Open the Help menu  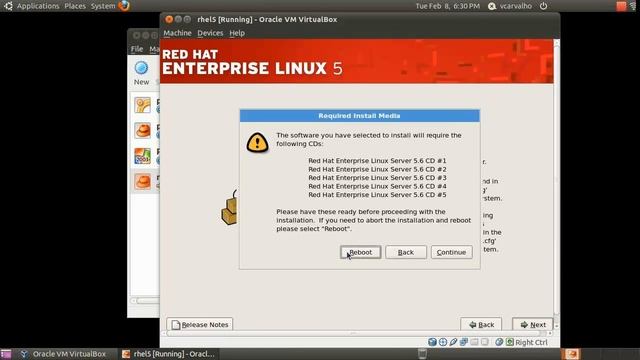237,33
